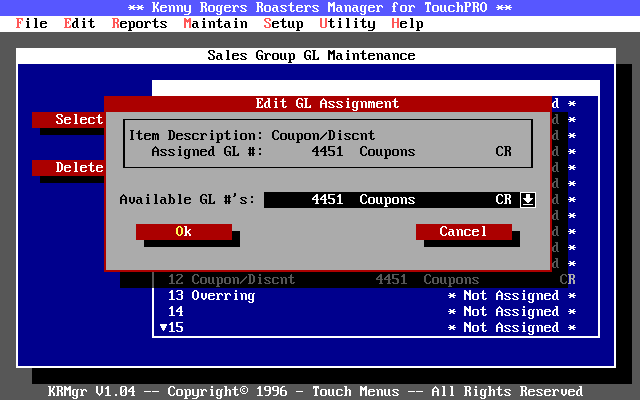The height and width of the screenshot is (400, 640).
Task: Click the Select button on the left
Action: pos(68,120)
